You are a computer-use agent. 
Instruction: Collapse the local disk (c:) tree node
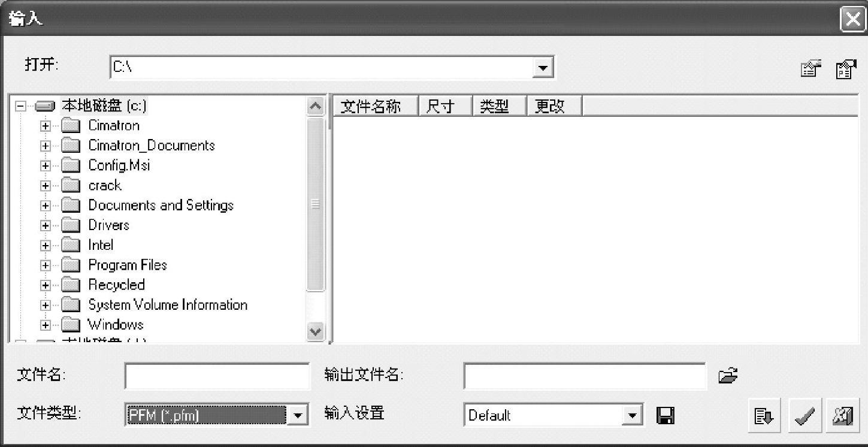click(20, 106)
